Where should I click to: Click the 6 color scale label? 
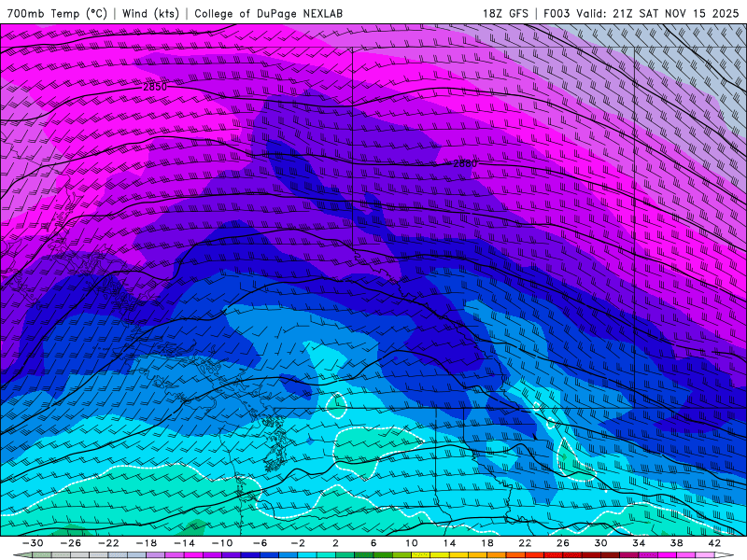tap(373, 543)
